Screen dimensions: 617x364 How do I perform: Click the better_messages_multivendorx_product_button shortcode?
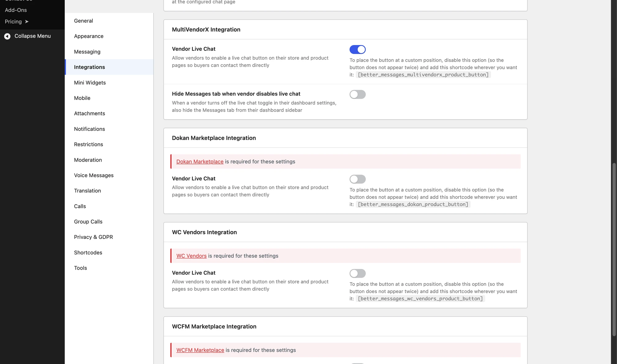[423, 75]
